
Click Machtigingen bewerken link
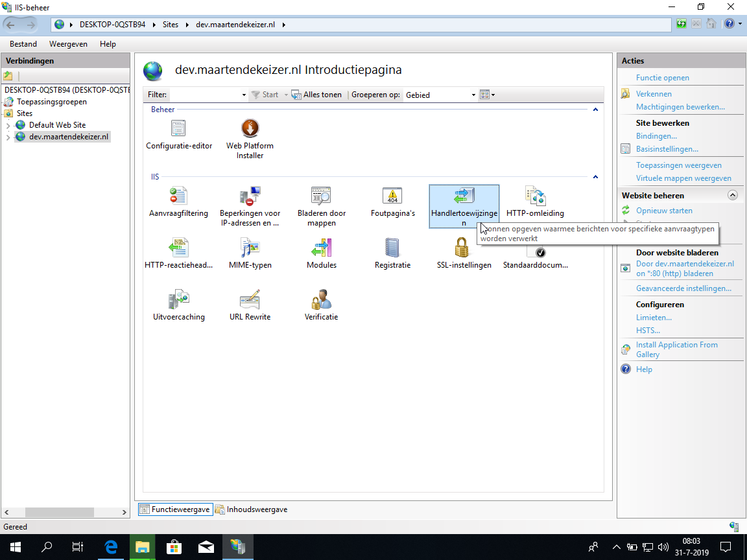pos(680,107)
